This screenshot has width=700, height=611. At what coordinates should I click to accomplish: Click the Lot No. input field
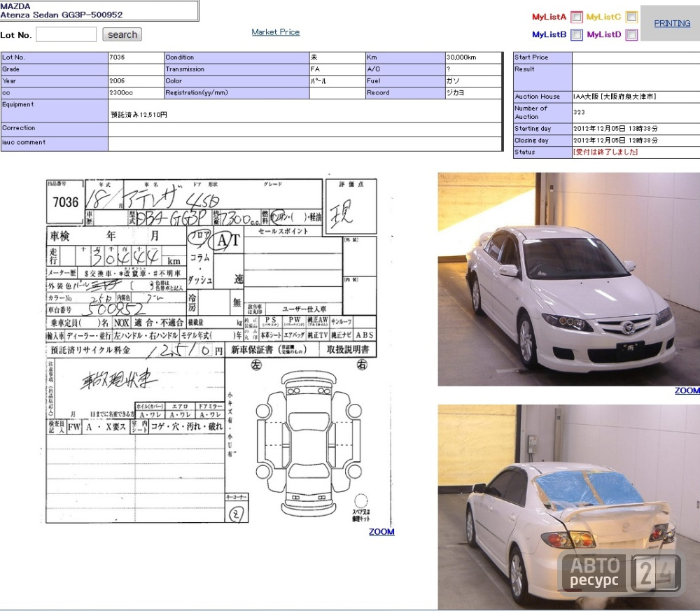click(66, 34)
